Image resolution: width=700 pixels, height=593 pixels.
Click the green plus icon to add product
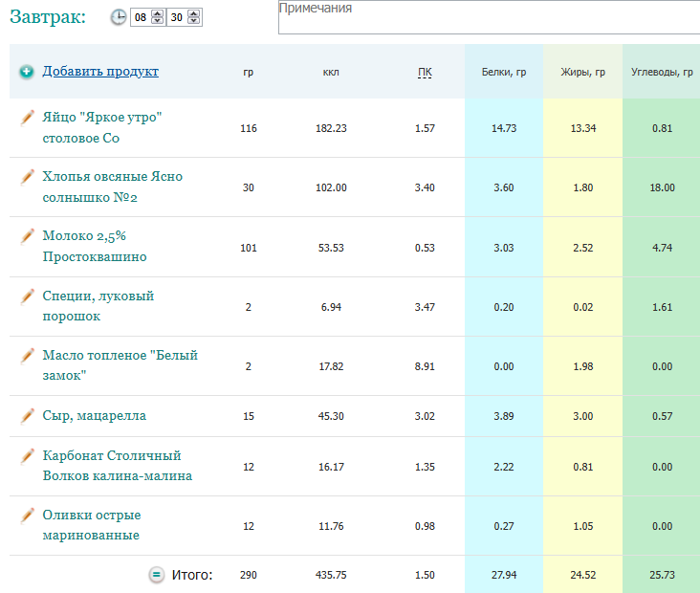pyautogui.click(x=27, y=72)
